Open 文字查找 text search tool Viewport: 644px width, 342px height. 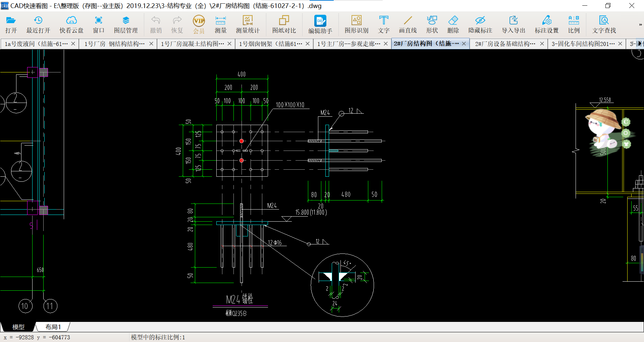click(x=604, y=24)
